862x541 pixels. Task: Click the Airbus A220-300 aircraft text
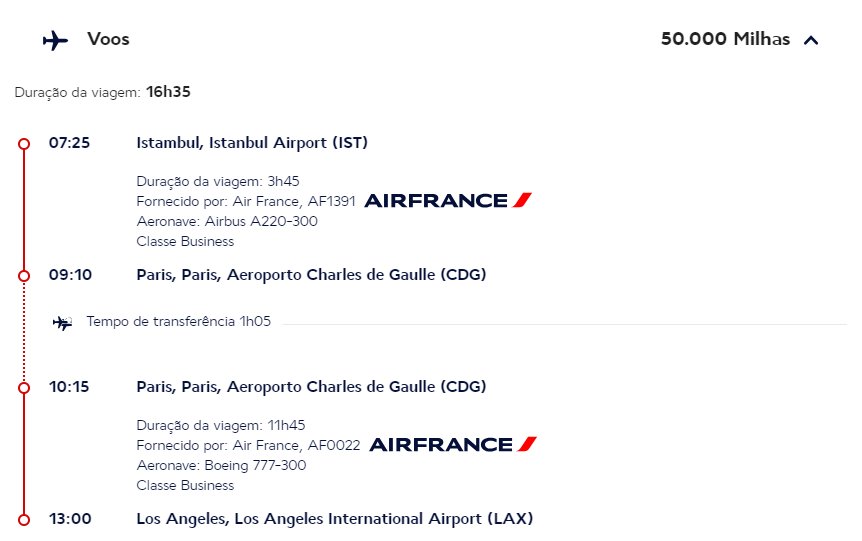click(x=261, y=222)
